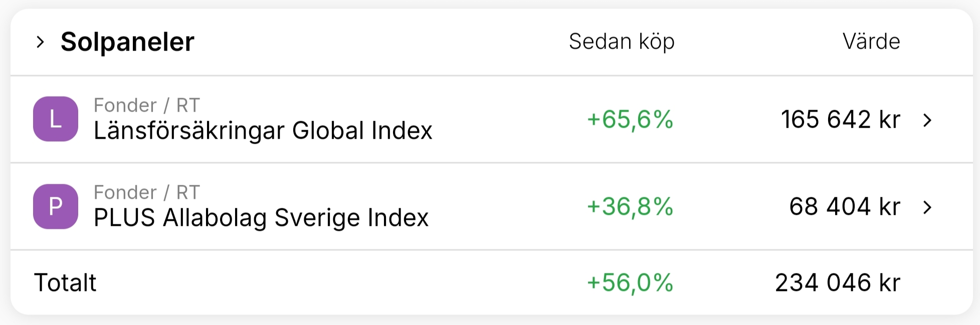Open details arrow for the Länsförsäkringar row
The image size is (980, 325).
pos(927,120)
